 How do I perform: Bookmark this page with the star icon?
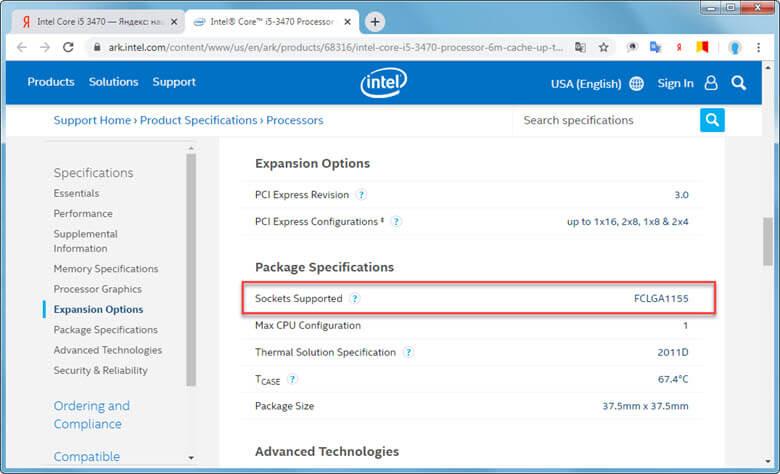[603, 47]
